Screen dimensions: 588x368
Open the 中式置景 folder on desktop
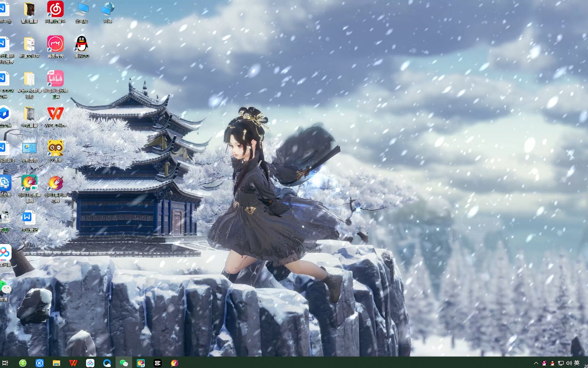tap(29, 117)
